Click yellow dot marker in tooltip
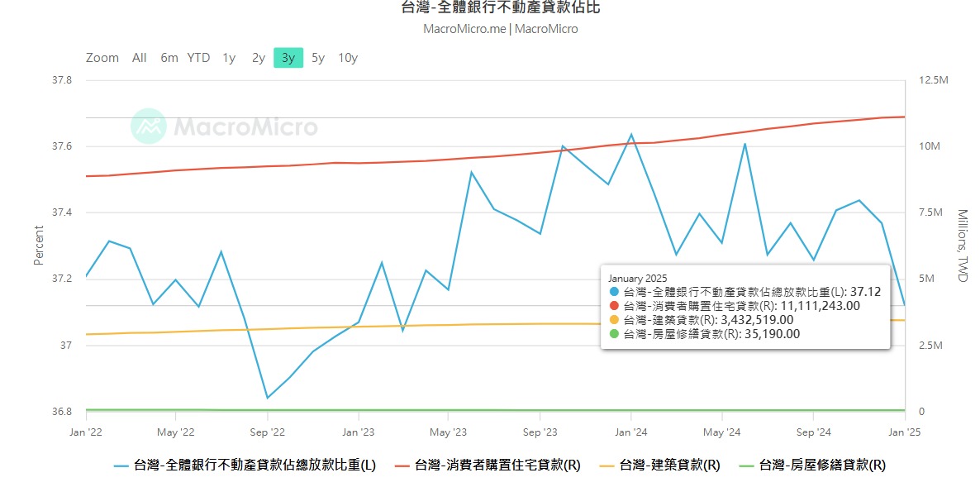The image size is (980, 487). click(x=615, y=319)
